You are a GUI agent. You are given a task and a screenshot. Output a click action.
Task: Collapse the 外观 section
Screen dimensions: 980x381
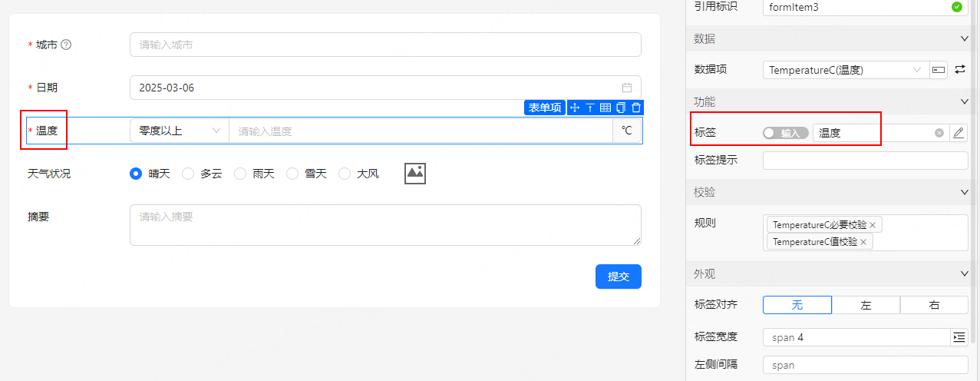coord(965,273)
